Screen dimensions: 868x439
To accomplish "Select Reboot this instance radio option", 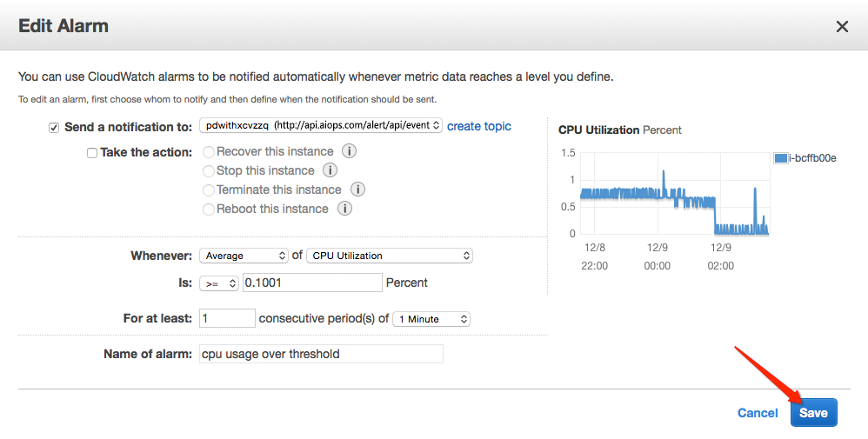I will pyautogui.click(x=209, y=210).
